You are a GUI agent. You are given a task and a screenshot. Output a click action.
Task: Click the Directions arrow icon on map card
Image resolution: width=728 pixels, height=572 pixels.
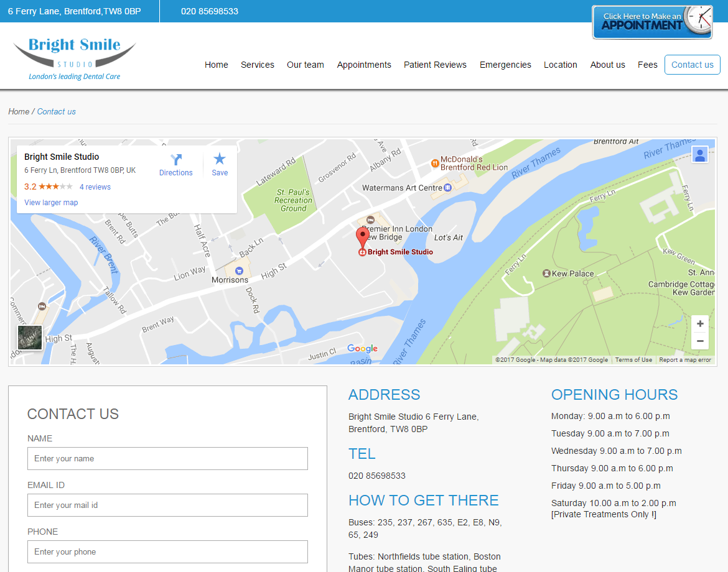tap(176, 160)
